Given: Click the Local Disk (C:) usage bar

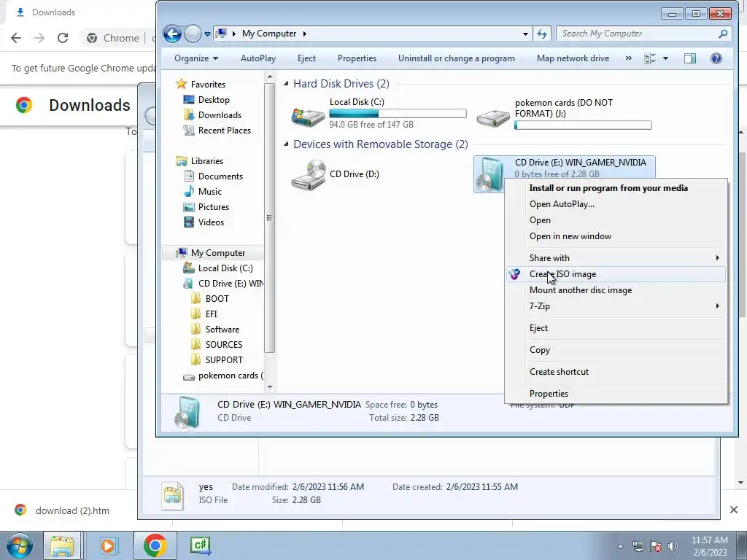Looking at the screenshot, I should click(398, 113).
